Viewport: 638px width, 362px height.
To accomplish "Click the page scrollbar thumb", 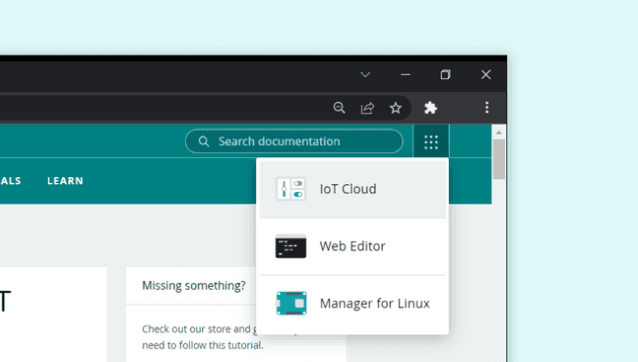I will [499, 159].
